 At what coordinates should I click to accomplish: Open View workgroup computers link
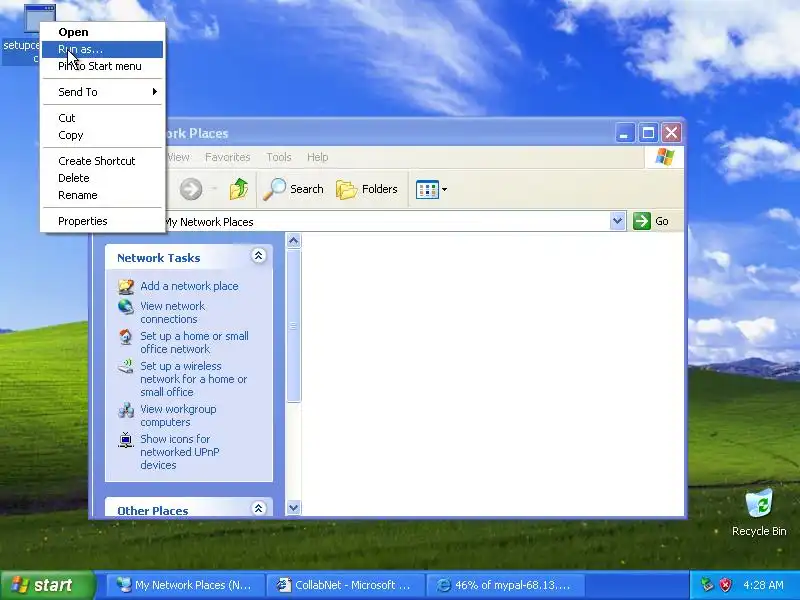tap(178, 415)
